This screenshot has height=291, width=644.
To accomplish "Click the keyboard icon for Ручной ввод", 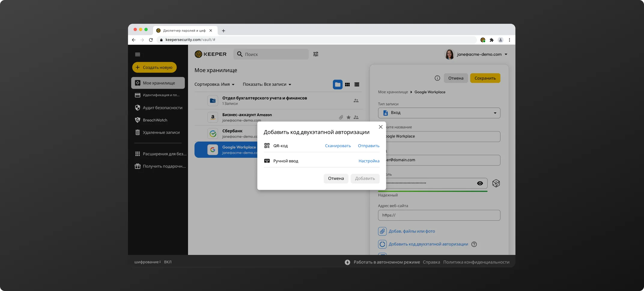I will click(267, 161).
